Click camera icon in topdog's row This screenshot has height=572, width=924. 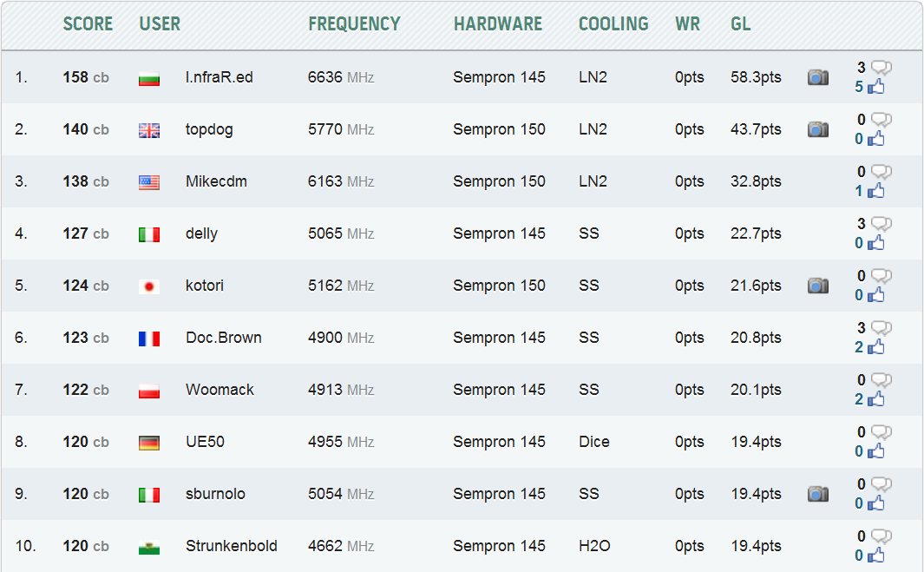817,129
